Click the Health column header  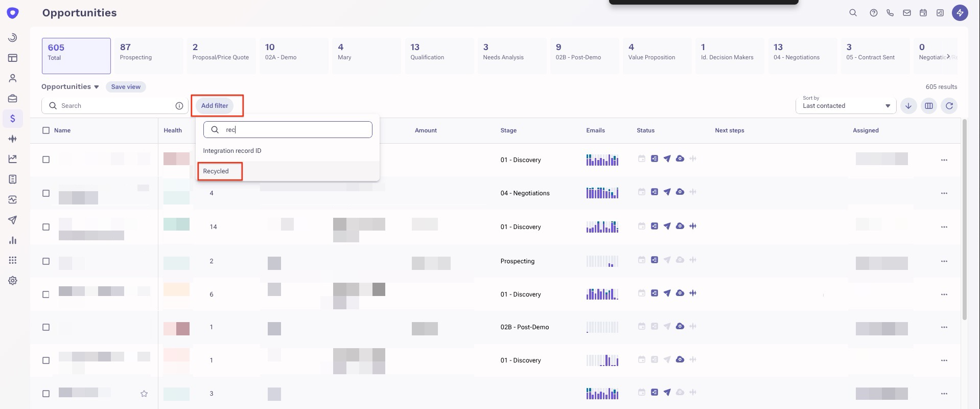coord(173,130)
